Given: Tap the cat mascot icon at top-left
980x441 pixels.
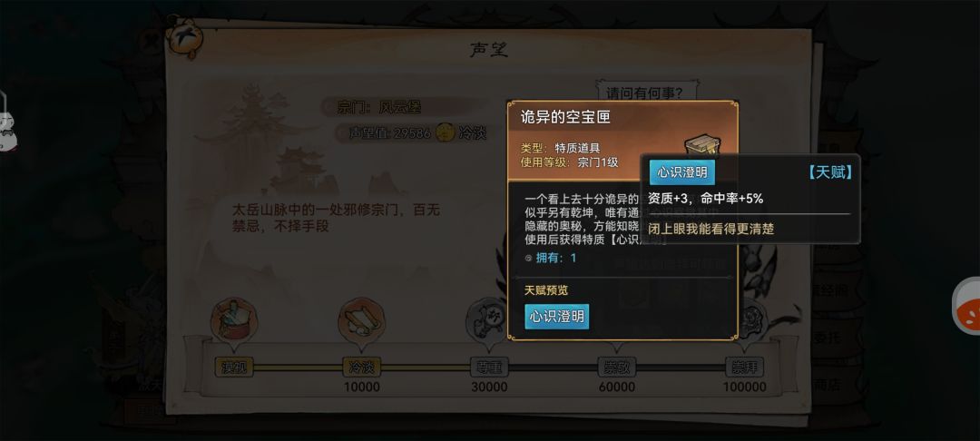Looking at the screenshot, I should click(185, 38).
